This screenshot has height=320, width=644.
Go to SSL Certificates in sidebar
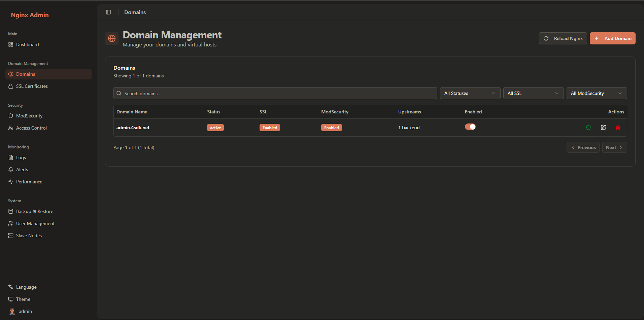32,86
